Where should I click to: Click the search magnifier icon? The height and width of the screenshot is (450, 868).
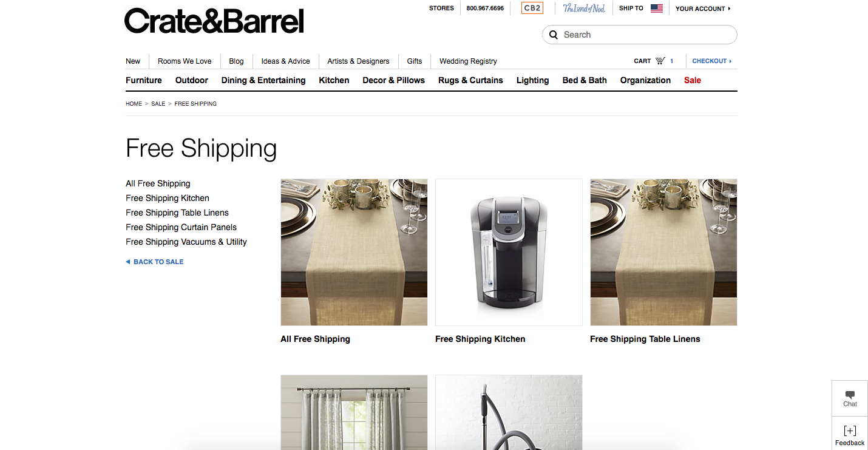tap(554, 35)
